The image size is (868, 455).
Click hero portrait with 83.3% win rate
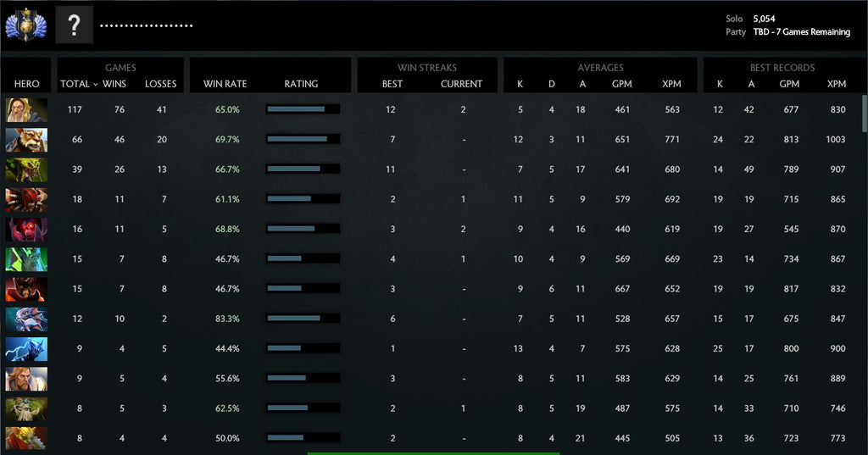[26, 319]
